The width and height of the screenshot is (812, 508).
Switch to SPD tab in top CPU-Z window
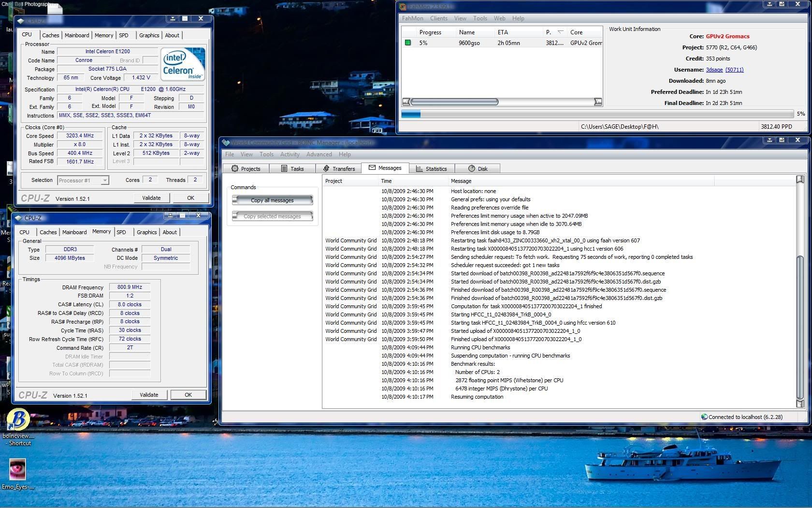tap(124, 35)
